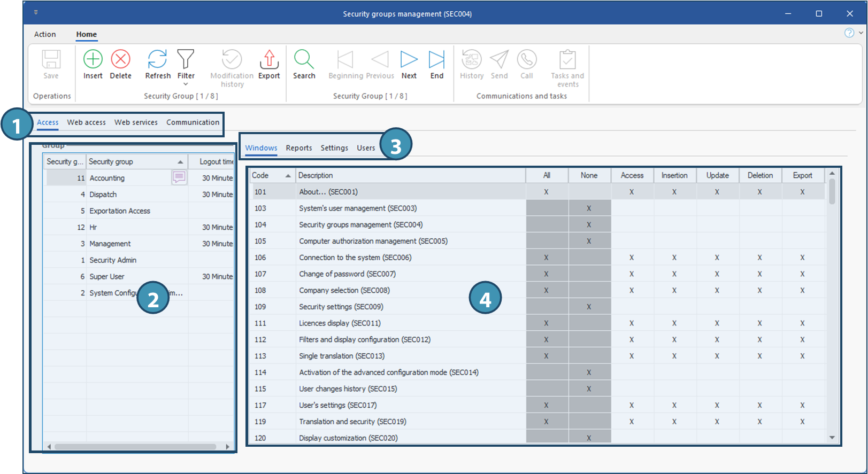Go to Next security group
Screen dimensions: 868x474
[x=409, y=59]
